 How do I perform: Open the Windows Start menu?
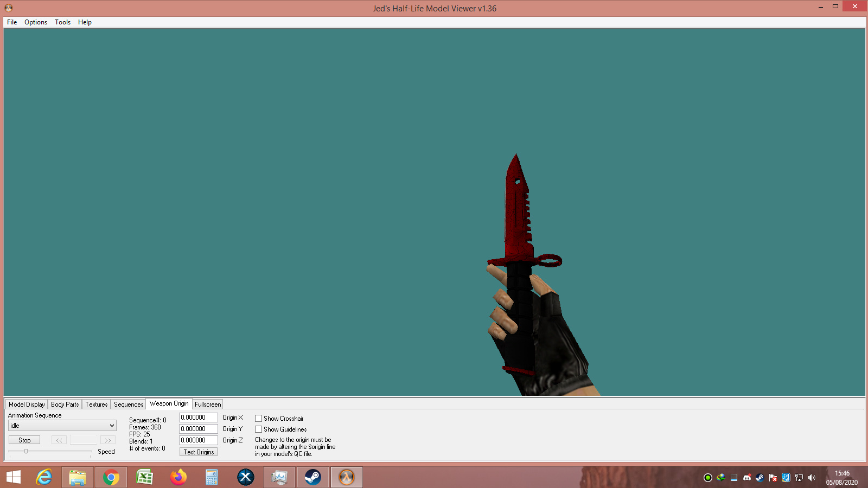pos(14,477)
